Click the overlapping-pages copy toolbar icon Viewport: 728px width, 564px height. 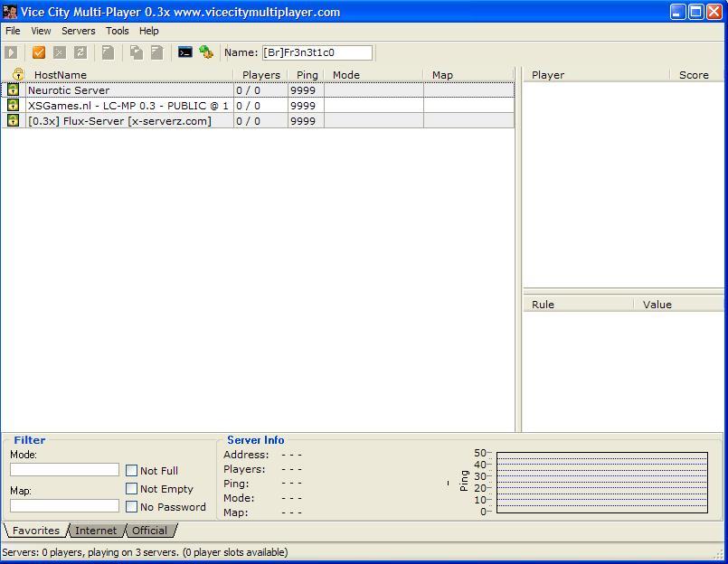(x=136, y=52)
